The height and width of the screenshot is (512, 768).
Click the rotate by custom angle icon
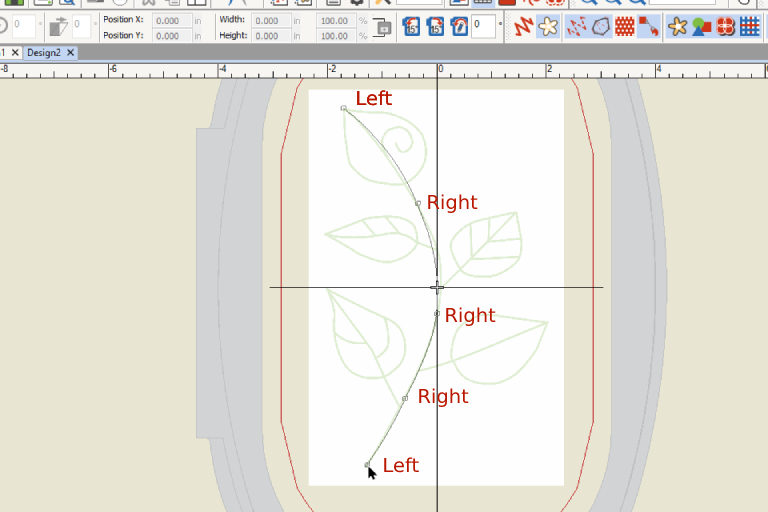459,26
